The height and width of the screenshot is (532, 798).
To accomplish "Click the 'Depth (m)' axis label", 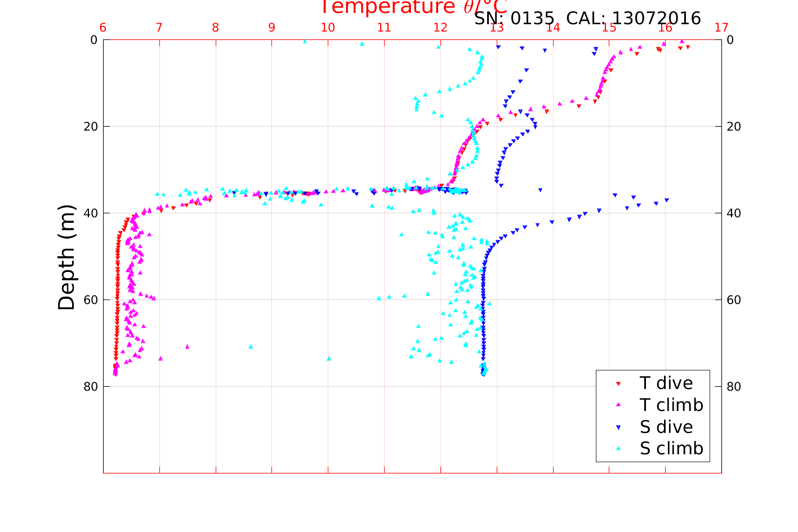I will 66,257.
